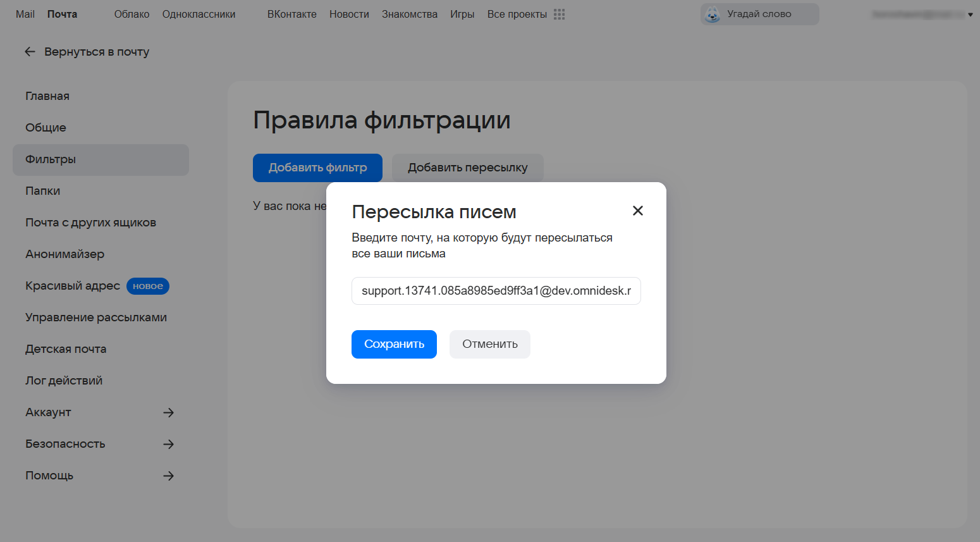The height and width of the screenshot is (542, 980).
Task: Select Фильтры in the sidebar
Action: click(x=101, y=159)
